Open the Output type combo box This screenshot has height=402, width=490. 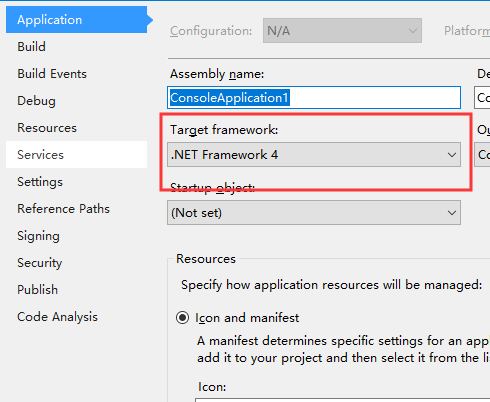[482, 155]
